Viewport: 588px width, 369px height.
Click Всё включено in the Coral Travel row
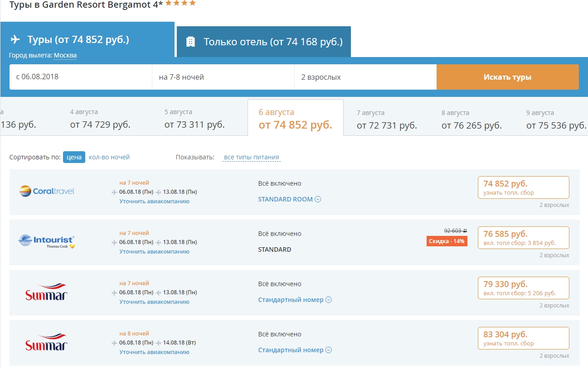[x=280, y=183]
